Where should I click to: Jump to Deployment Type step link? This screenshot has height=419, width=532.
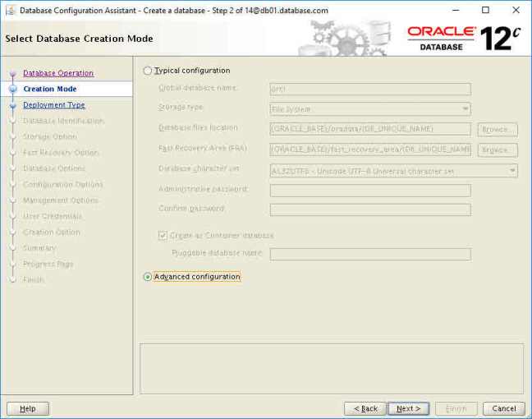coord(53,105)
